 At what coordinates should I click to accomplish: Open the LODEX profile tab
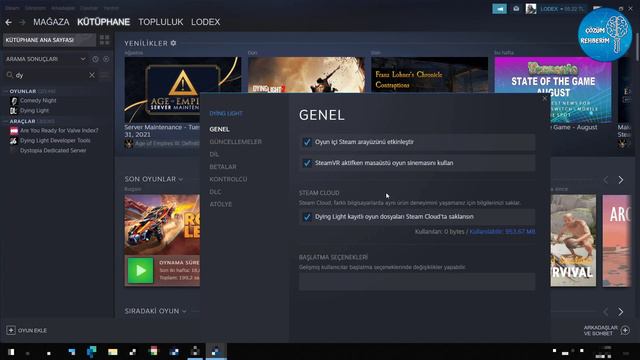click(206, 22)
